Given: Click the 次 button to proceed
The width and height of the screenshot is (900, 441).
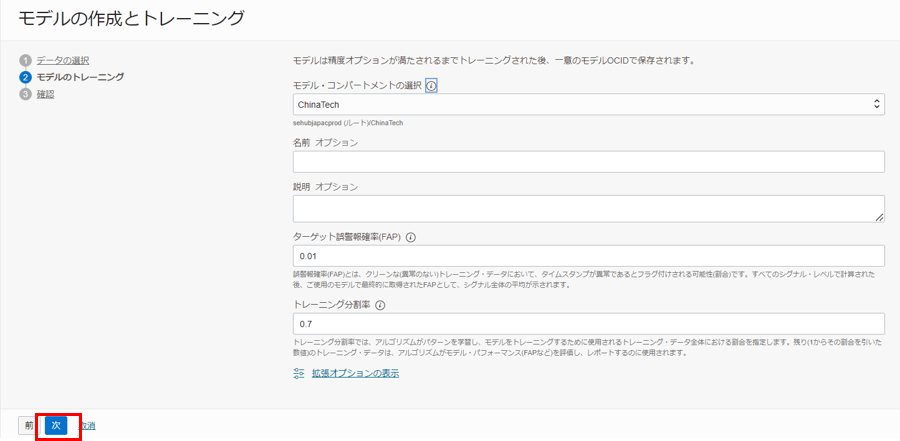Looking at the screenshot, I should pyautogui.click(x=57, y=425).
